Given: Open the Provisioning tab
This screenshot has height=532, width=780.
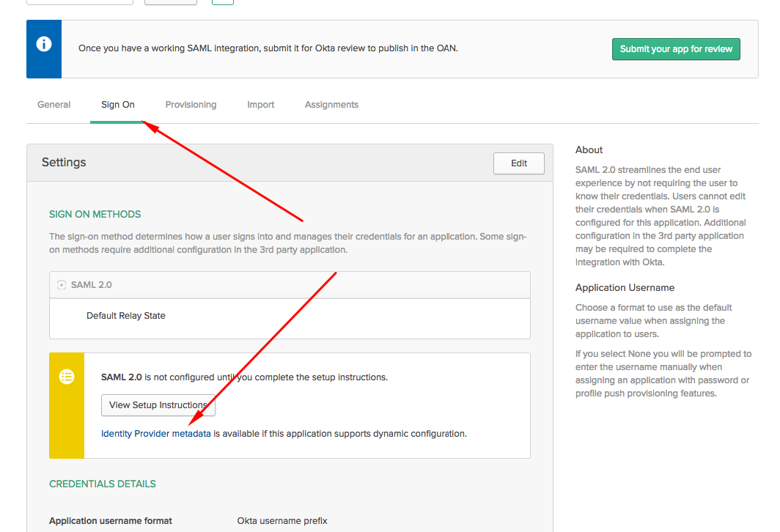Looking at the screenshot, I should coord(191,104).
